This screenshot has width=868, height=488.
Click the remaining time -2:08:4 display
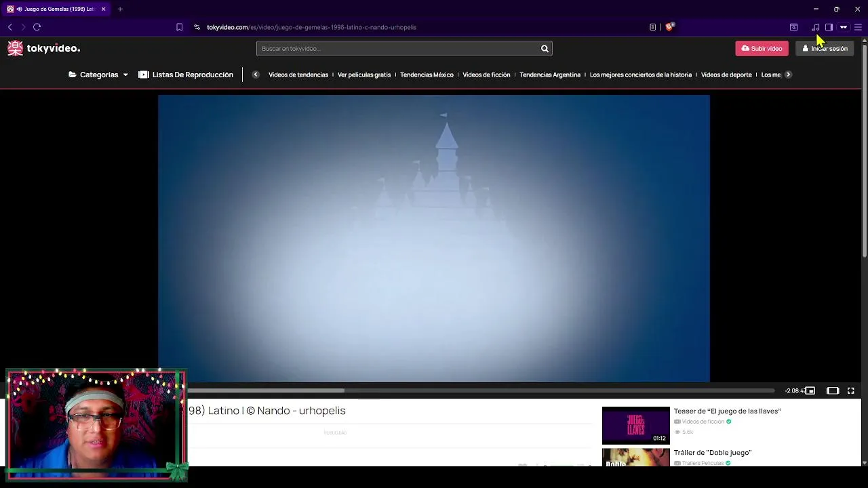[x=795, y=391]
